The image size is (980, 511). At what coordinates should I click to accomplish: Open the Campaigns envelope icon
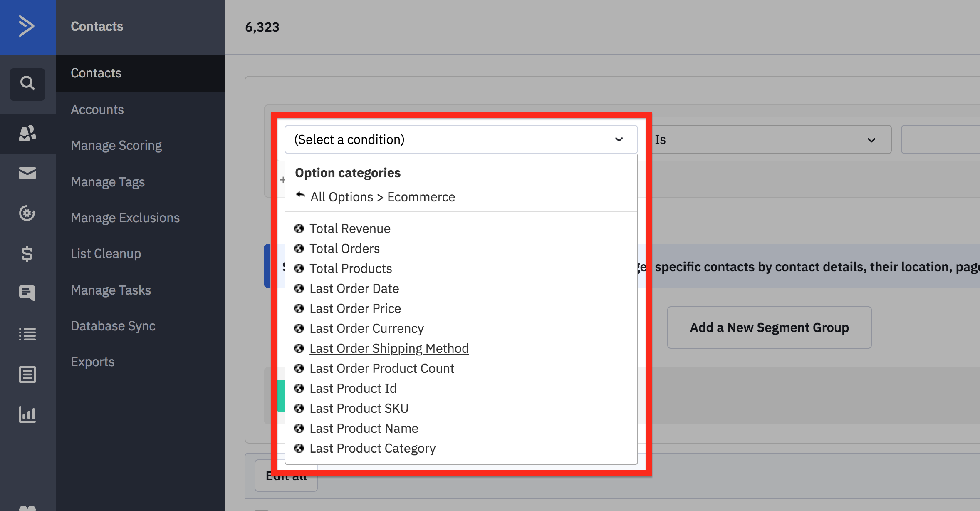(27, 173)
